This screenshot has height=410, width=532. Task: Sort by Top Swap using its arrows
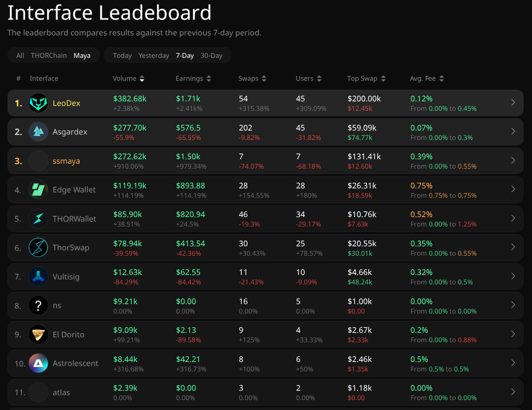383,79
